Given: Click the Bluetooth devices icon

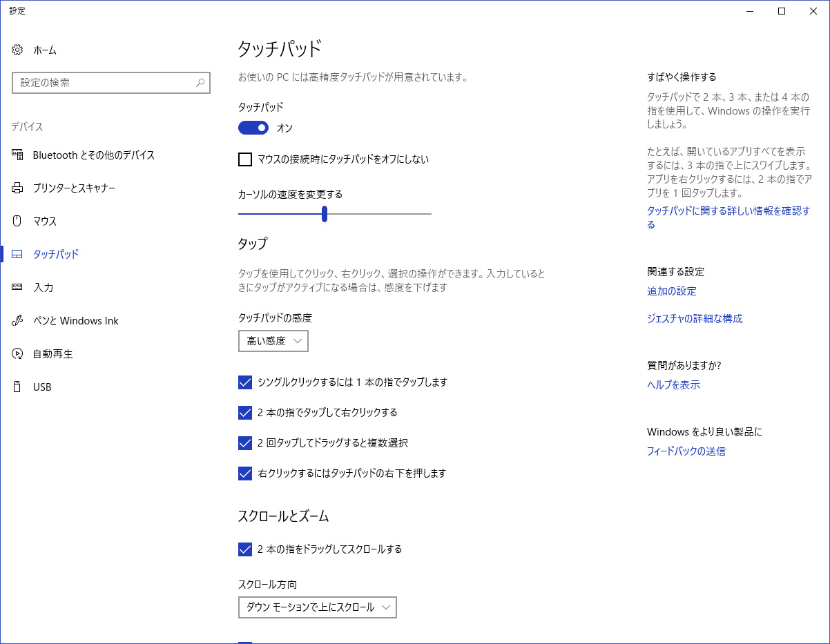Looking at the screenshot, I should coord(18,155).
